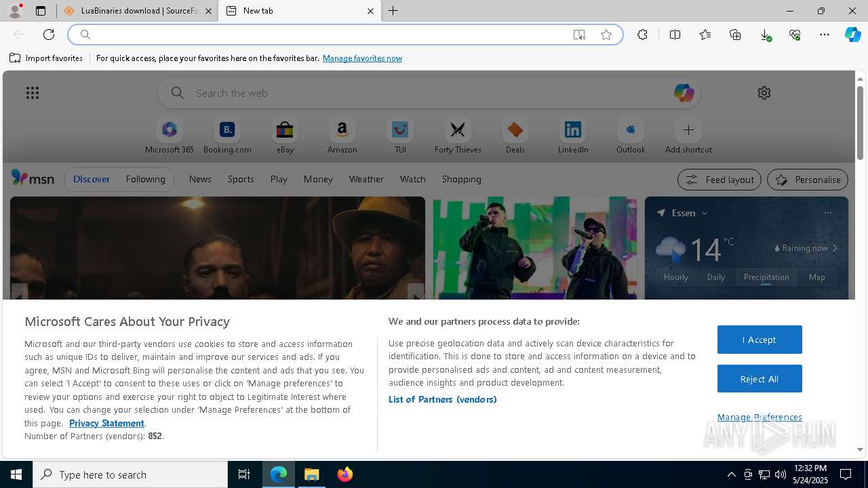Open Downloads icon

765,35
